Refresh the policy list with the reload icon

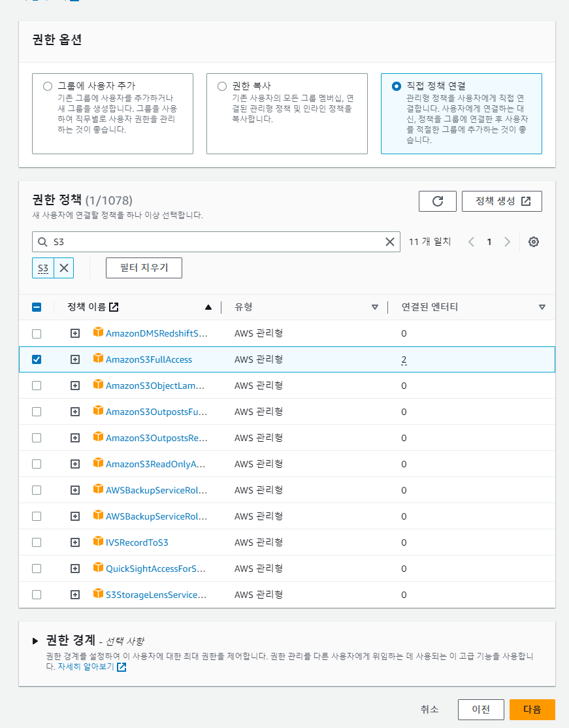click(x=437, y=201)
